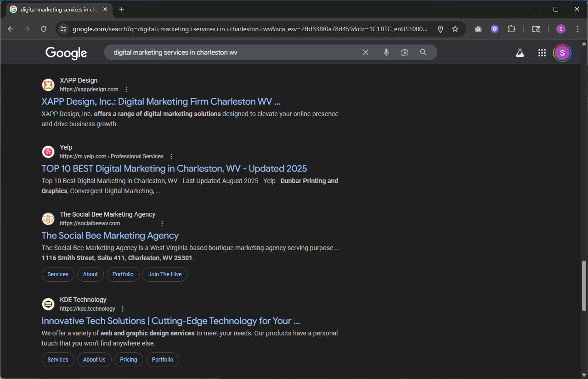Screen dimensions: 588x379
Task: Open more options for Yelp result
Action: [x=172, y=156]
